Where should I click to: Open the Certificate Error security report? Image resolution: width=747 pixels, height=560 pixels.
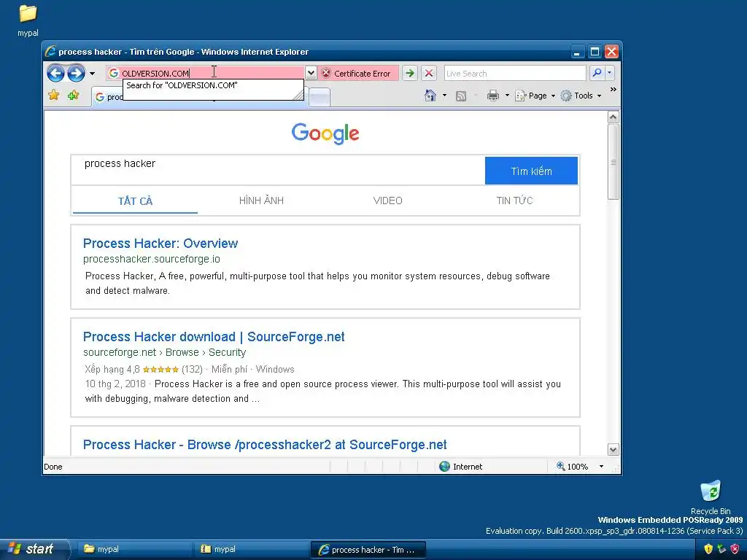tap(357, 74)
